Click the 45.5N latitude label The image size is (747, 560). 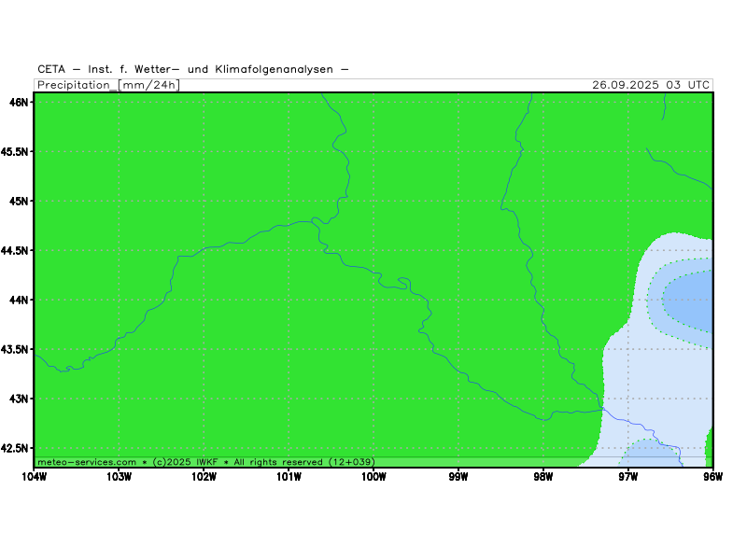pyautogui.click(x=15, y=151)
